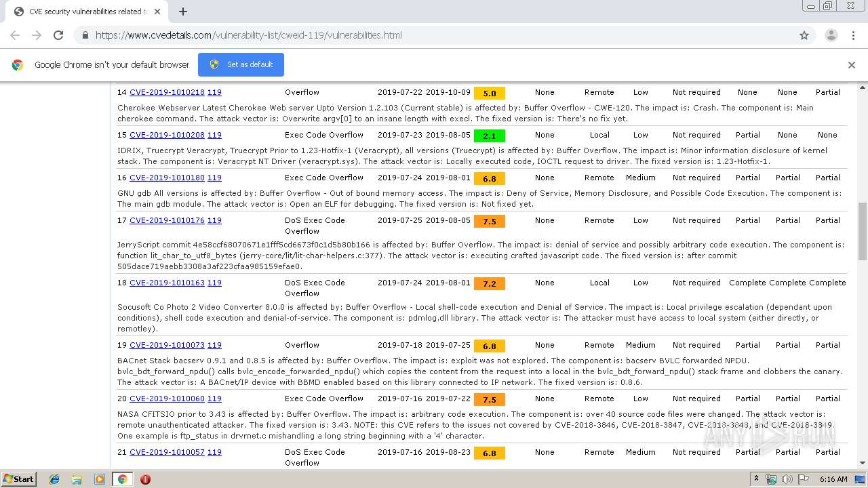The height and width of the screenshot is (488, 868).
Task: Select the green 2.1 score cell
Action: pyautogui.click(x=489, y=136)
